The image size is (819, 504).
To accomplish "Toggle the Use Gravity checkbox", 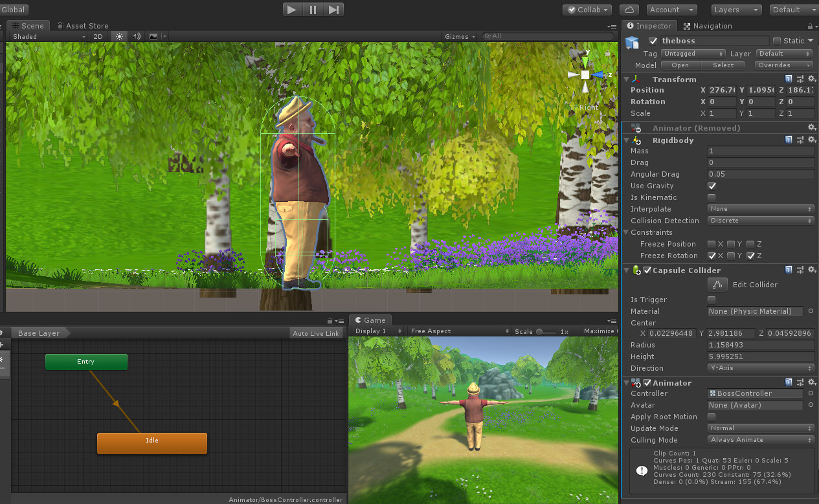I will pyautogui.click(x=712, y=186).
